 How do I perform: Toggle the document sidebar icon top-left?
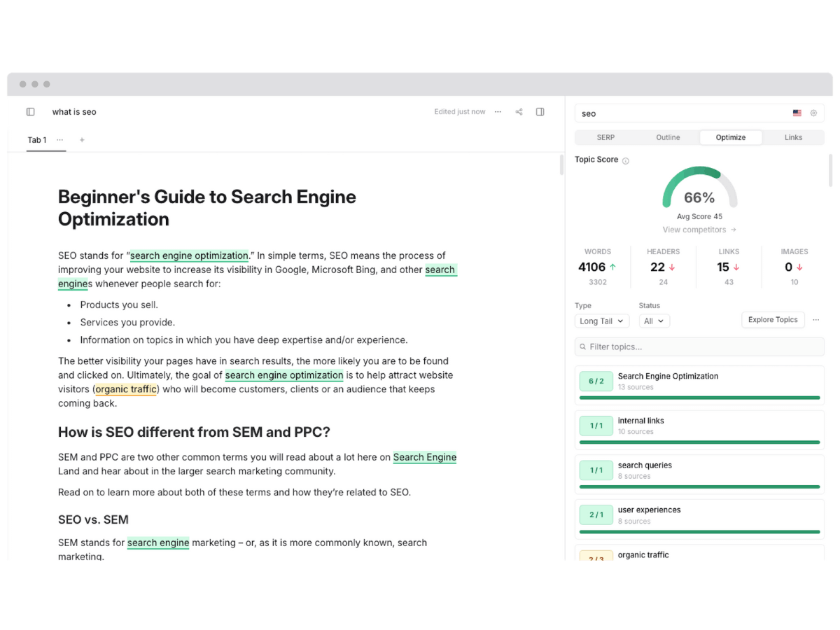point(30,111)
